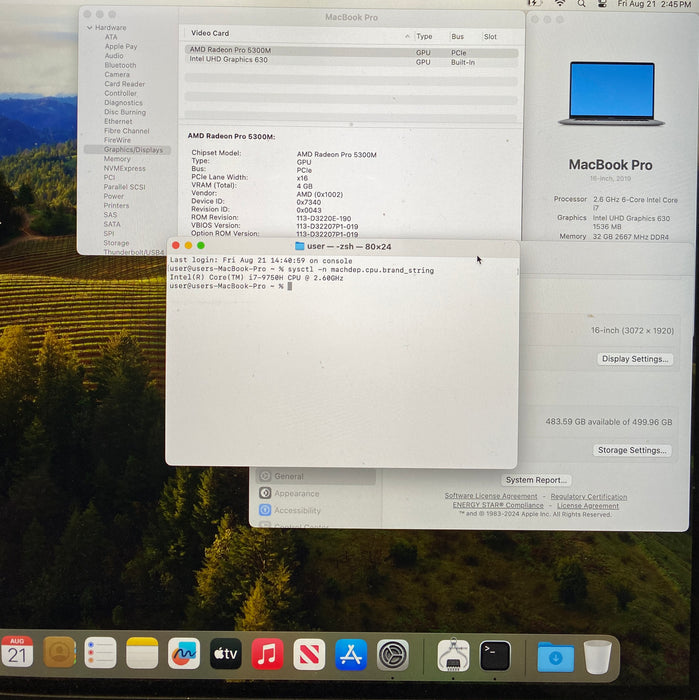Open Software License Agreement link

click(491, 496)
